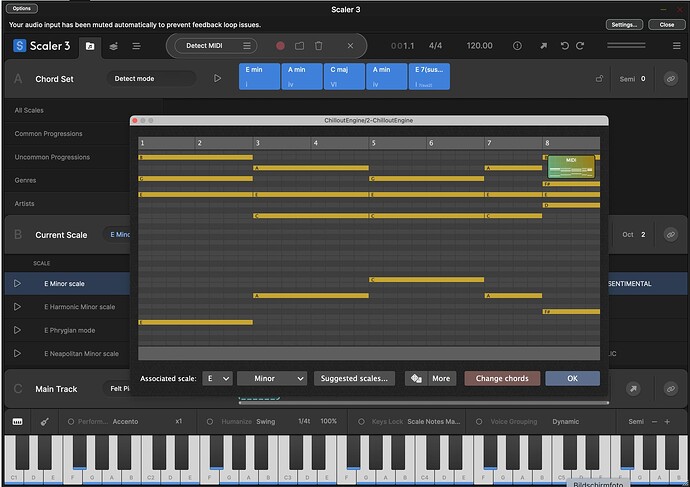
Task: Open the hamburger menu inside Detect MIDI
Action: coord(247,46)
